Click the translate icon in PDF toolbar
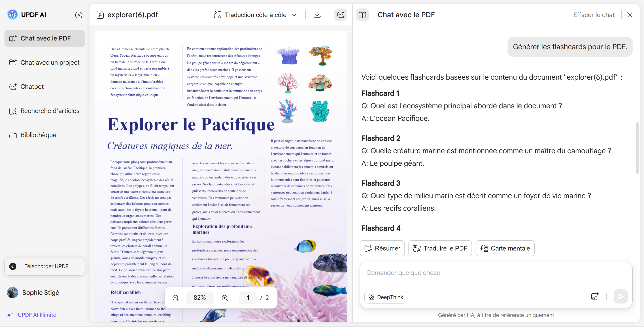644x327 pixels. [x=217, y=15]
